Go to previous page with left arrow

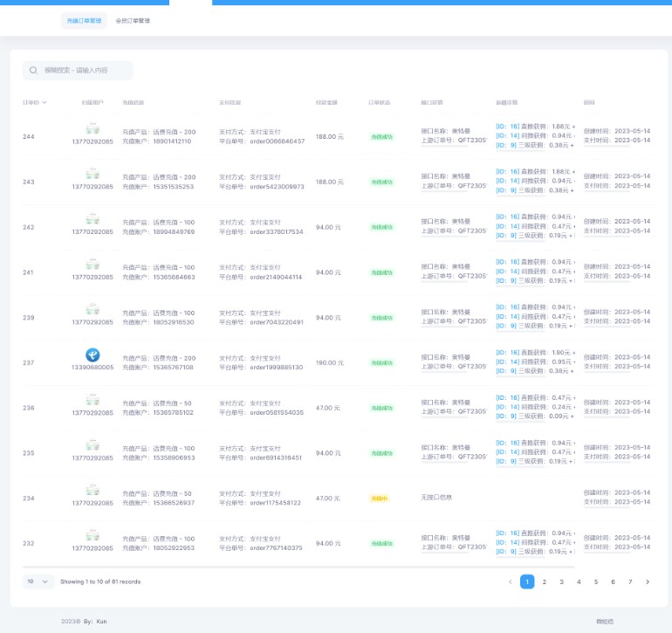point(511,581)
